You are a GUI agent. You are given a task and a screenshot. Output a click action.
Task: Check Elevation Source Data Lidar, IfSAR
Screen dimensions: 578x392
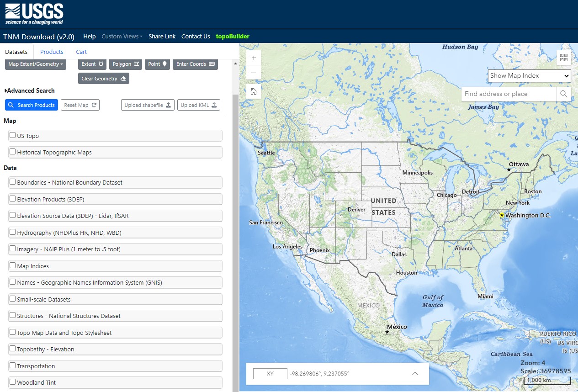tap(13, 215)
